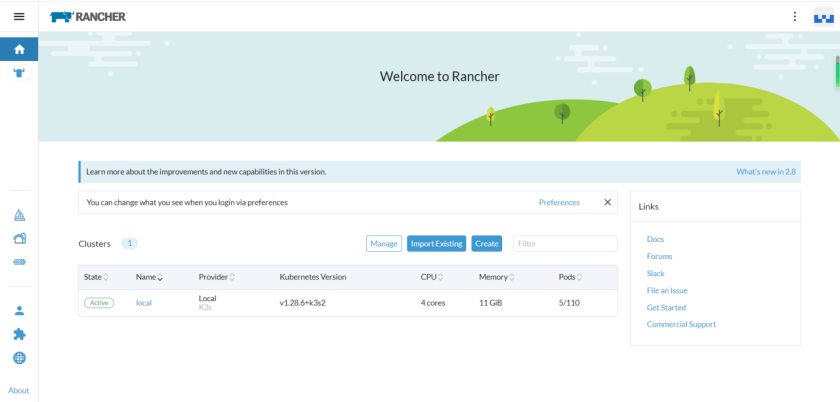
Task: Open the hamburger navigation menu
Action: (x=19, y=17)
